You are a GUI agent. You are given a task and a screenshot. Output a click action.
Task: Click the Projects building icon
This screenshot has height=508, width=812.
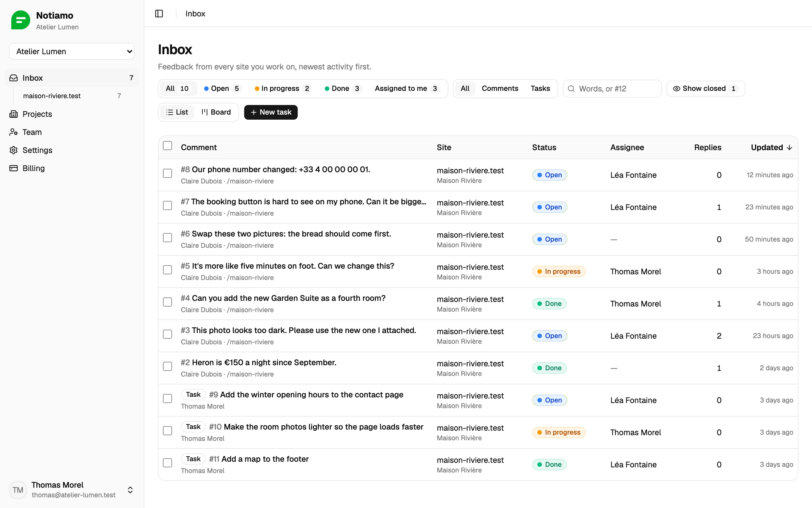point(14,114)
